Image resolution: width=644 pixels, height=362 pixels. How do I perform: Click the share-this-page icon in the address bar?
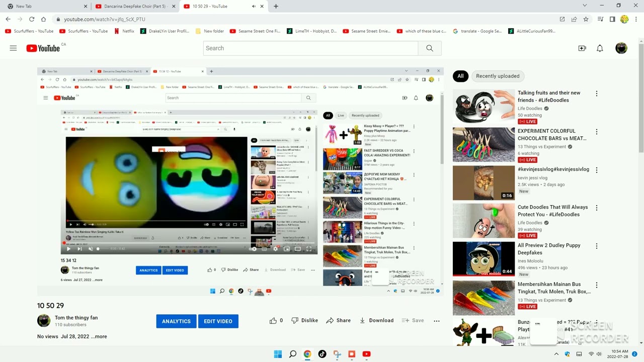(x=574, y=19)
